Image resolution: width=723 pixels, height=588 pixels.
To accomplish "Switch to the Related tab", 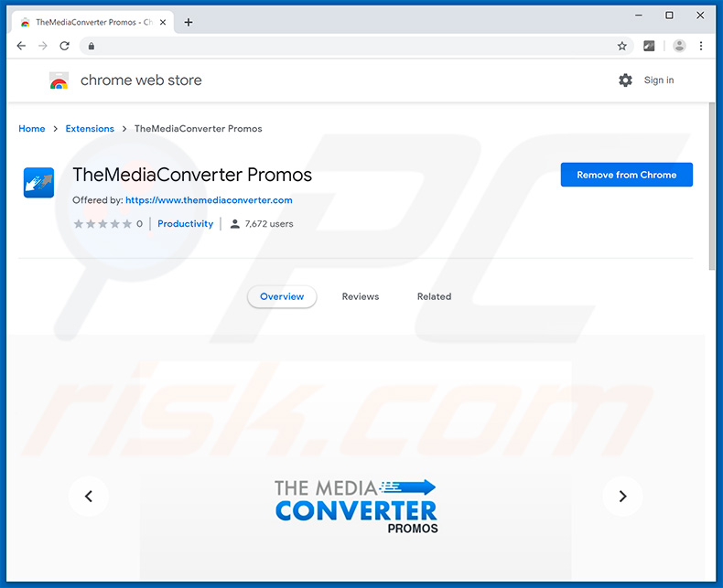I will tap(434, 297).
